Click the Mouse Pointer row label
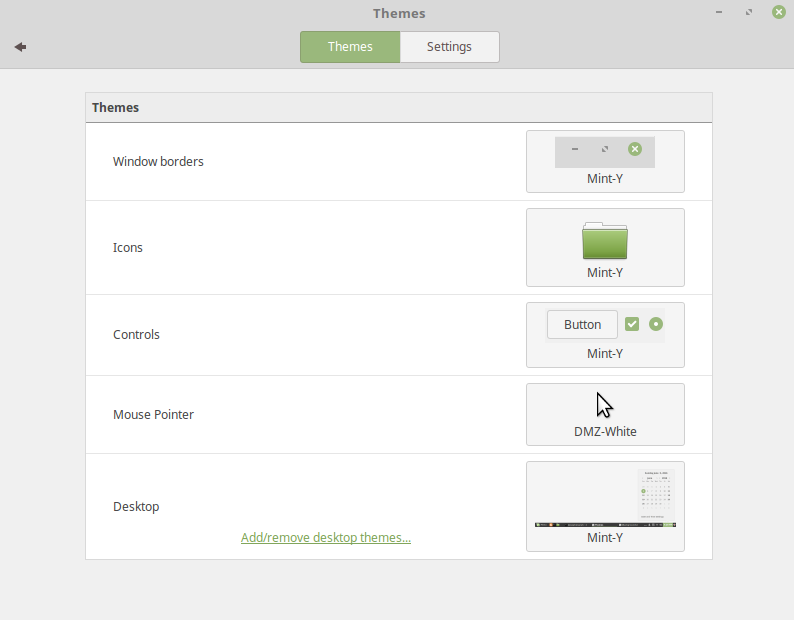Image resolution: width=794 pixels, height=620 pixels. 153,415
